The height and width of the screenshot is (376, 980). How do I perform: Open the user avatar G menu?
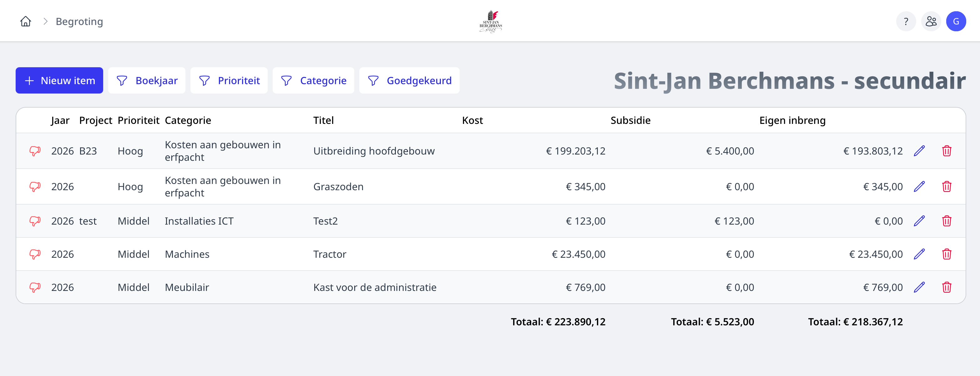(956, 21)
